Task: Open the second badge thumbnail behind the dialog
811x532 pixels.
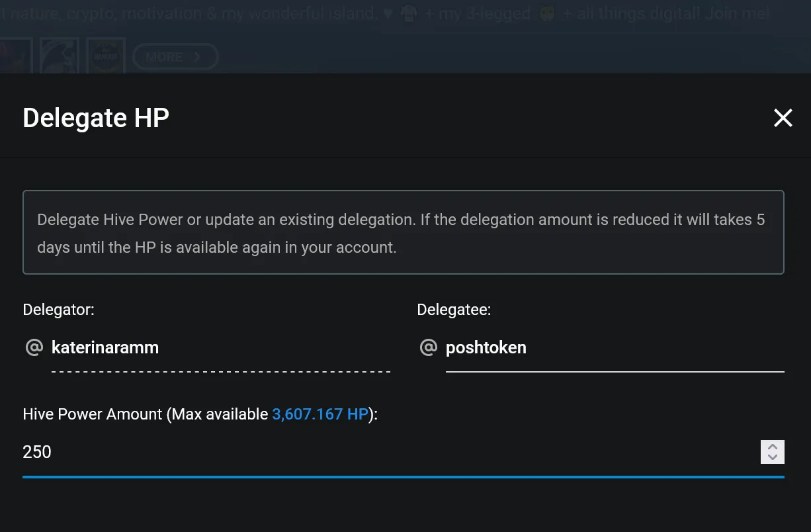Action: (60, 56)
